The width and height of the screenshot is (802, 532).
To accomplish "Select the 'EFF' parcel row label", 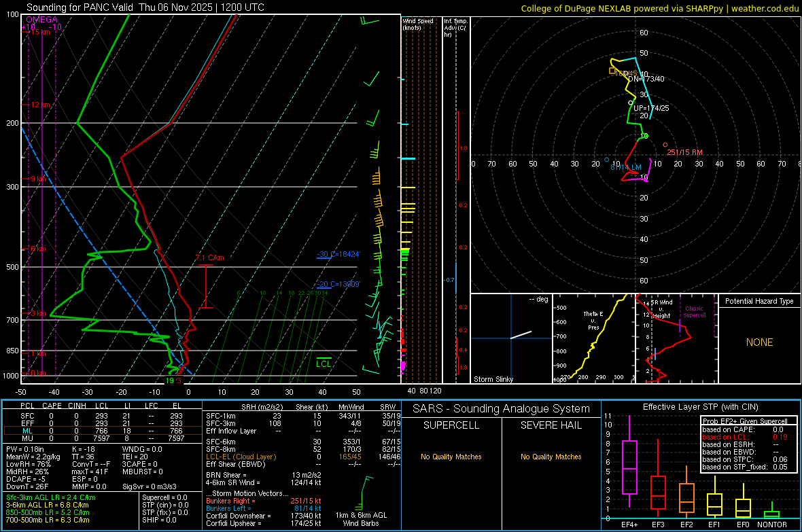I will (x=27, y=423).
